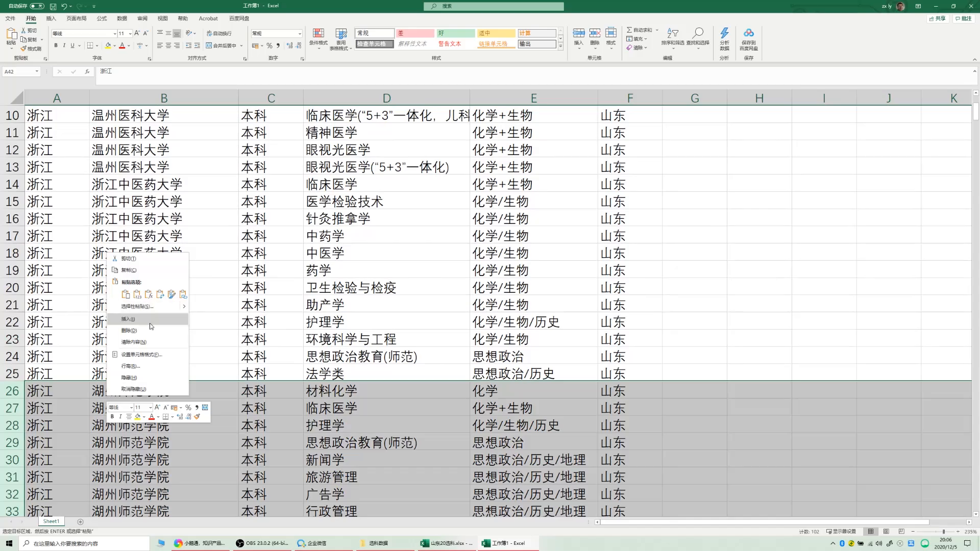The width and height of the screenshot is (980, 551).
Task: Click the Sort and Filter icon
Action: click(672, 34)
